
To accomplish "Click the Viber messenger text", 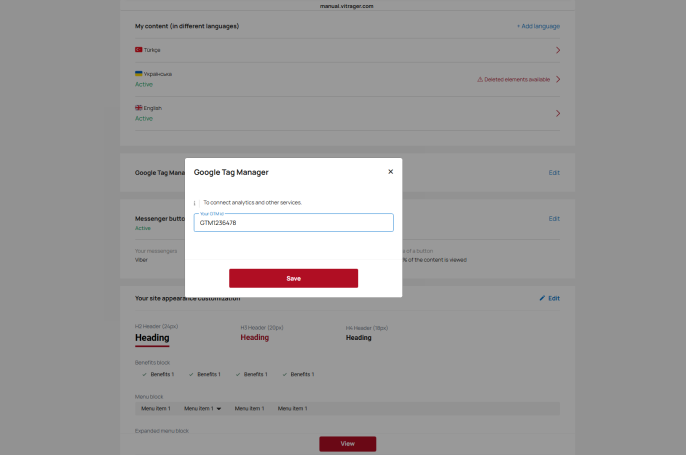I will 141,260.
